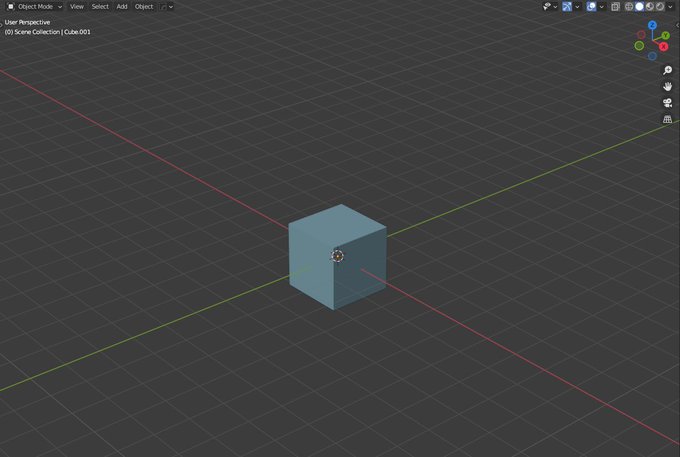Expand the sidebar arrow on the right edge
This screenshot has width=680, height=457.
(678, 25)
